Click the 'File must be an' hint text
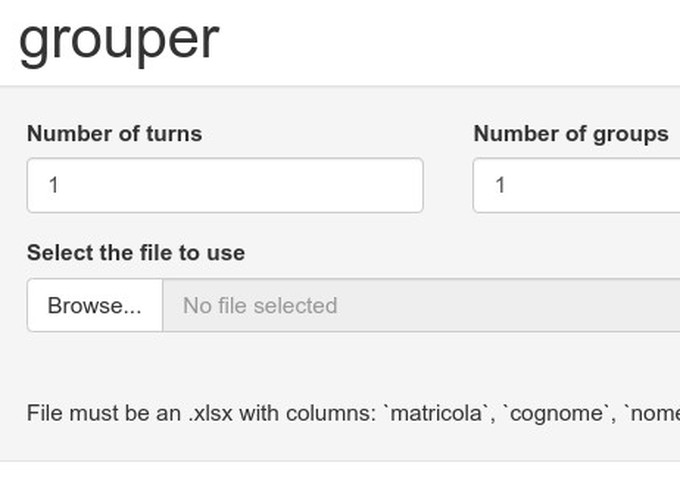The image size is (680, 500). (104, 413)
